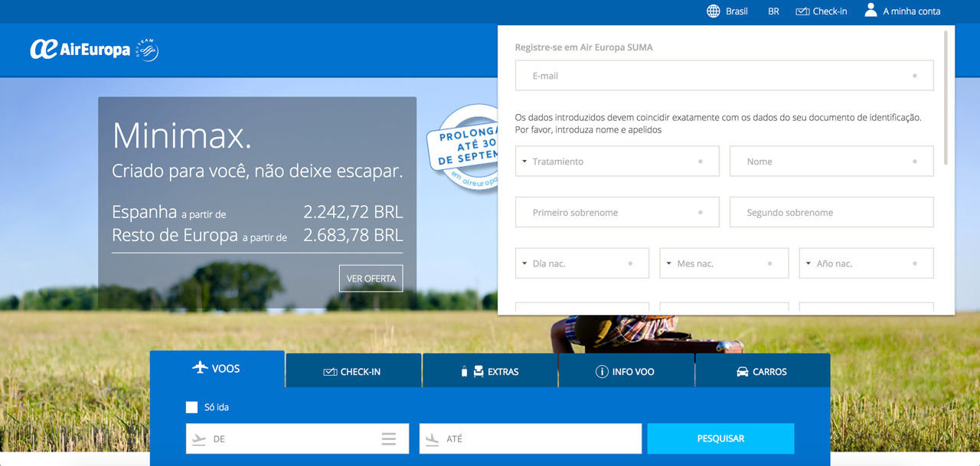Screen dimensions: 980x466
Task: Click the registration panel scrollbar
Action: coord(946,97)
